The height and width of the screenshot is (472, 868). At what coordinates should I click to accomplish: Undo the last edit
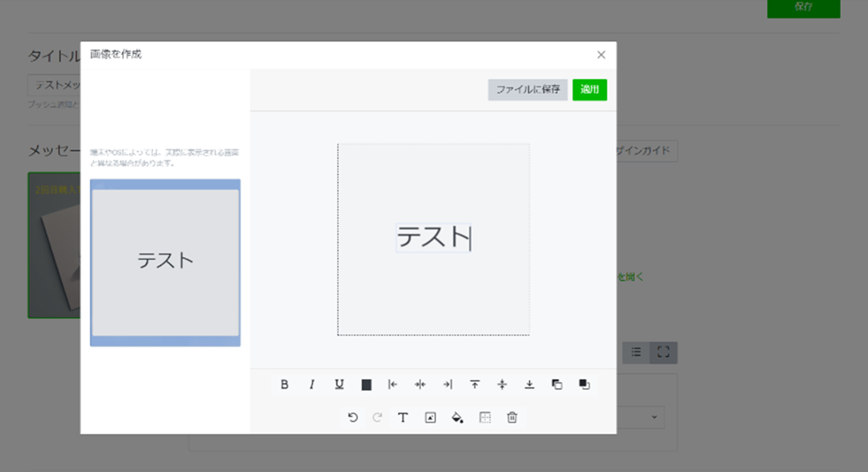coord(353,418)
